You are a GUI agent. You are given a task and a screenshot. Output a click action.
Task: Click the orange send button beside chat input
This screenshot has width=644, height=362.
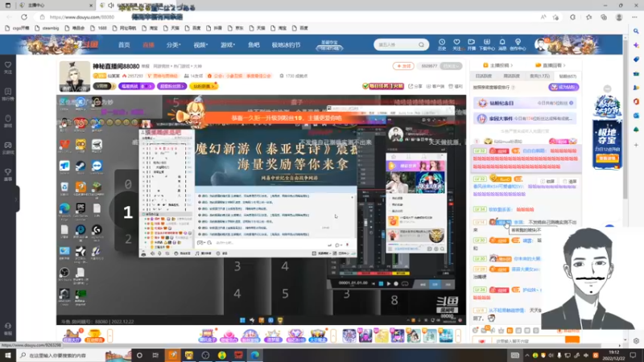click(x=572, y=340)
